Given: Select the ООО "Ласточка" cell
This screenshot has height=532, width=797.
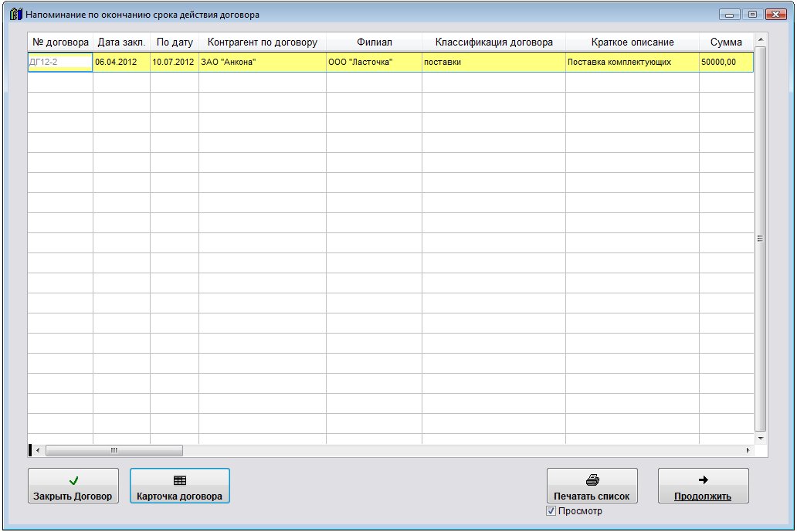Looking at the screenshot, I should [x=374, y=62].
